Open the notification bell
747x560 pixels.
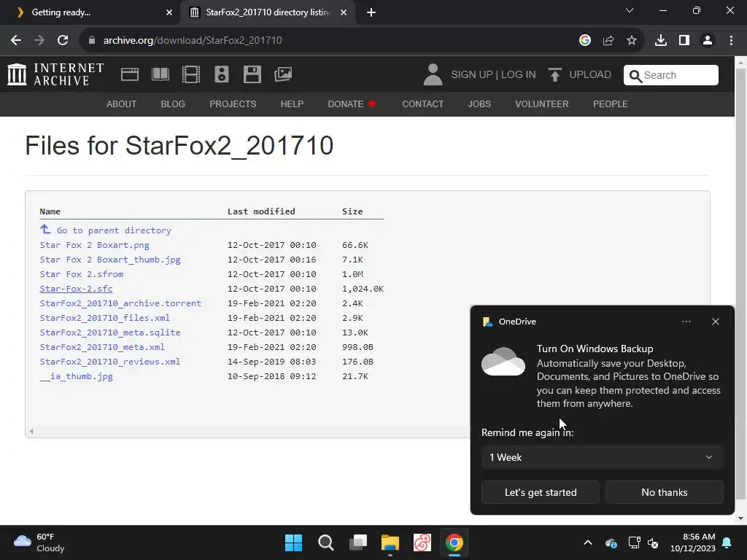pyautogui.click(x=727, y=542)
